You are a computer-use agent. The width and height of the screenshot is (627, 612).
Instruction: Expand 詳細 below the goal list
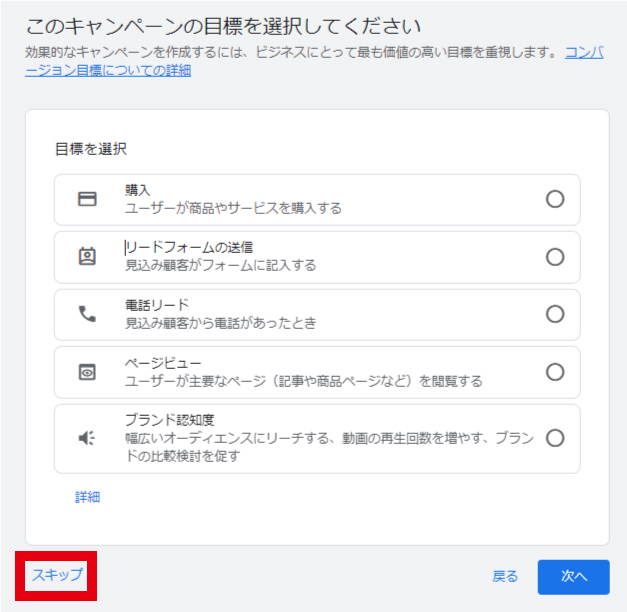(88, 497)
